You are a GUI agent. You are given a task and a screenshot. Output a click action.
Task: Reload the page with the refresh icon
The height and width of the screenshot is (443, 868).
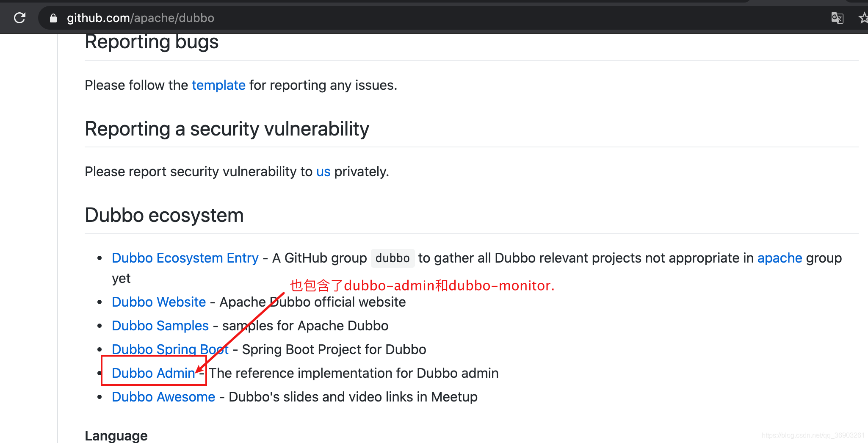coord(19,18)
